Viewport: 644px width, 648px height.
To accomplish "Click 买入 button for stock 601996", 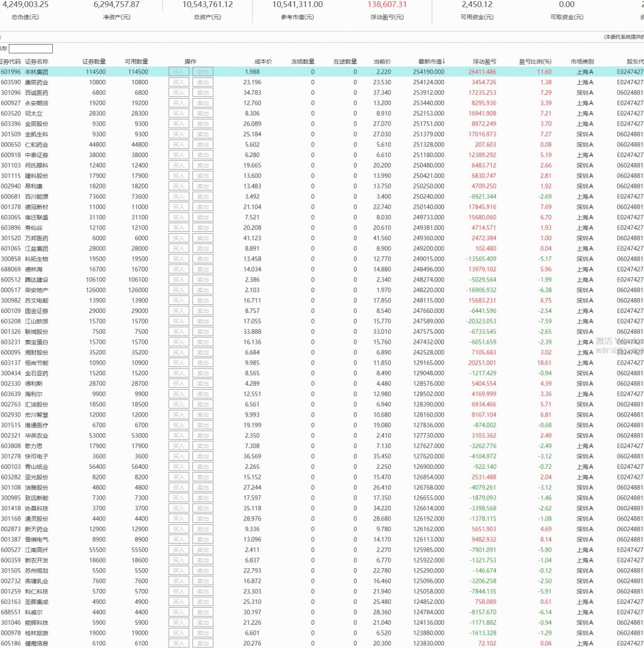I will point(179,72).
